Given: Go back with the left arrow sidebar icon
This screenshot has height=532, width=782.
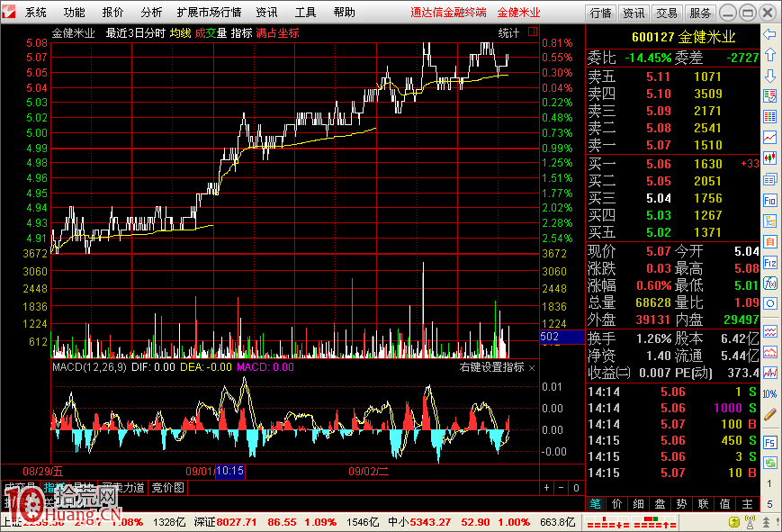Looking at the screenshot, I should point(769,34).
